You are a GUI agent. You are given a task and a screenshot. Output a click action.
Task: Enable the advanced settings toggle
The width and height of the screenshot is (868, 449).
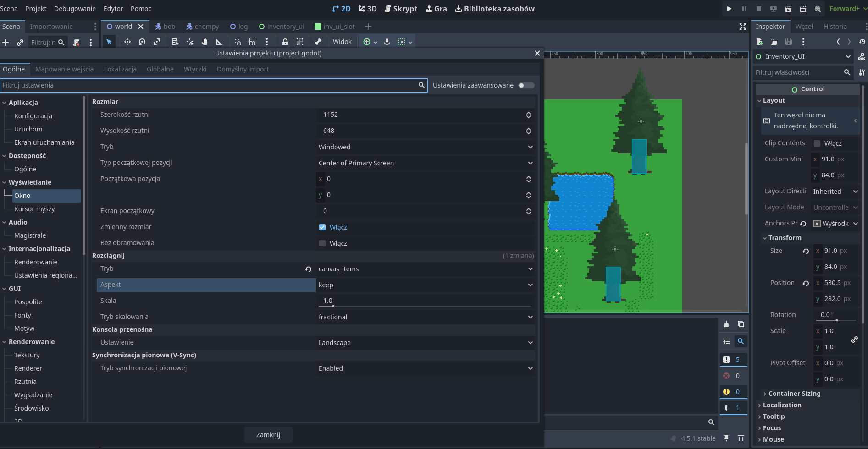click(526, 85)
